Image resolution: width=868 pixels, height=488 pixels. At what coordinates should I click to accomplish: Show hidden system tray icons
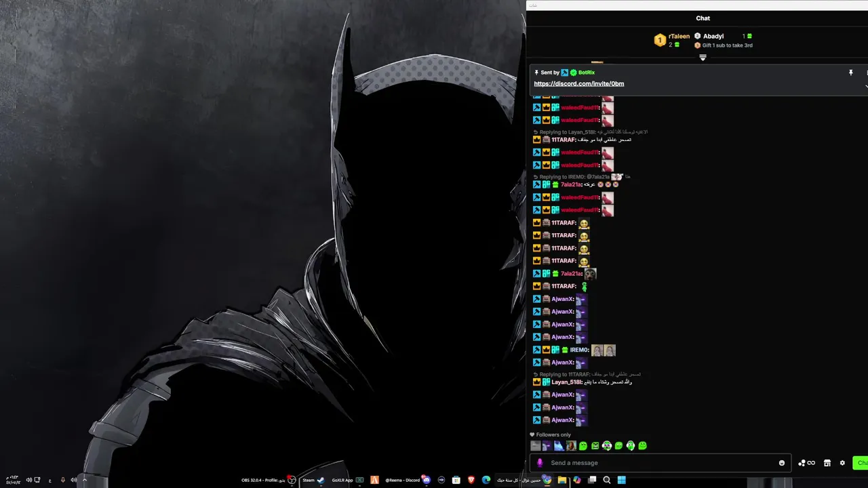(x=85, y=480)
